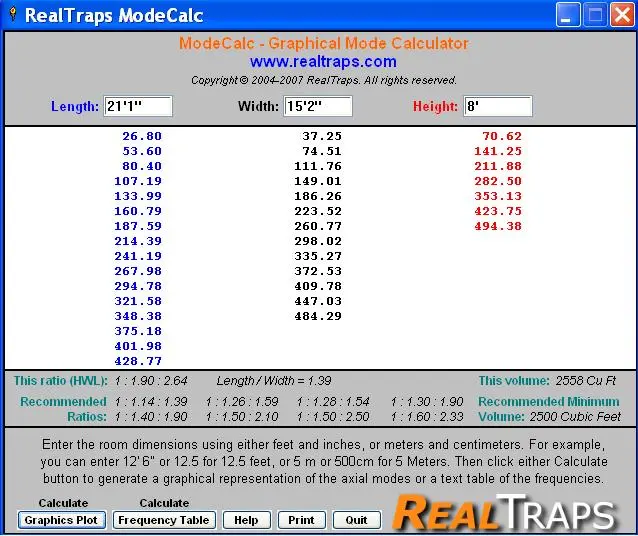Click recommended ratio 1 : 1.30 : 1.90
638x536 pixels.
tap(427, 402)
